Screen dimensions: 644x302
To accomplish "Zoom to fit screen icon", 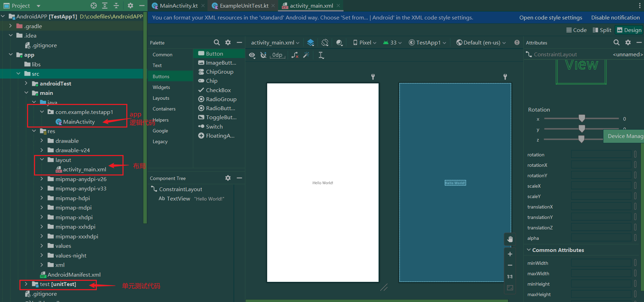I will click(x=510, y=288).
